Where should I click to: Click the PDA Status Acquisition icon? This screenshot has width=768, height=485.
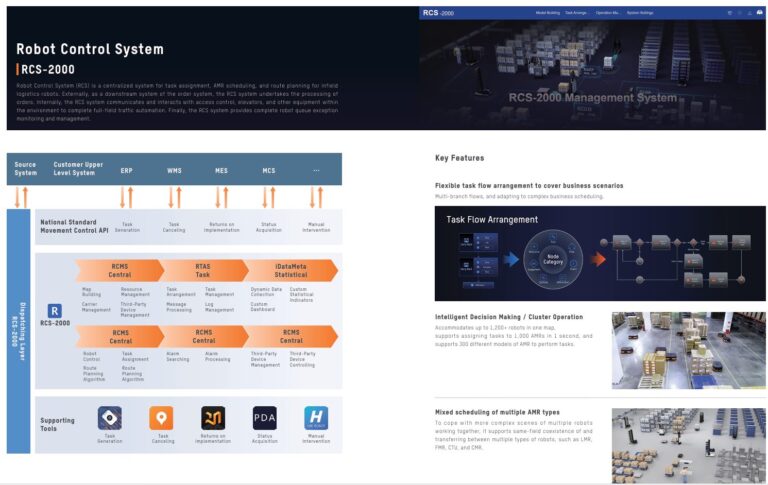tap(264, 418)
